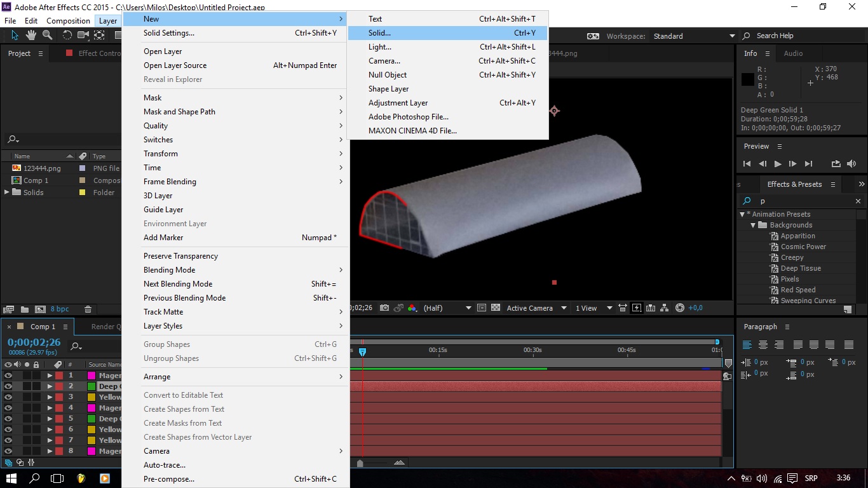Image resolution: width=868 pixels, height=488 pixels.
Task: Toggle visibility of layer 8
Action: pos(8,451)
